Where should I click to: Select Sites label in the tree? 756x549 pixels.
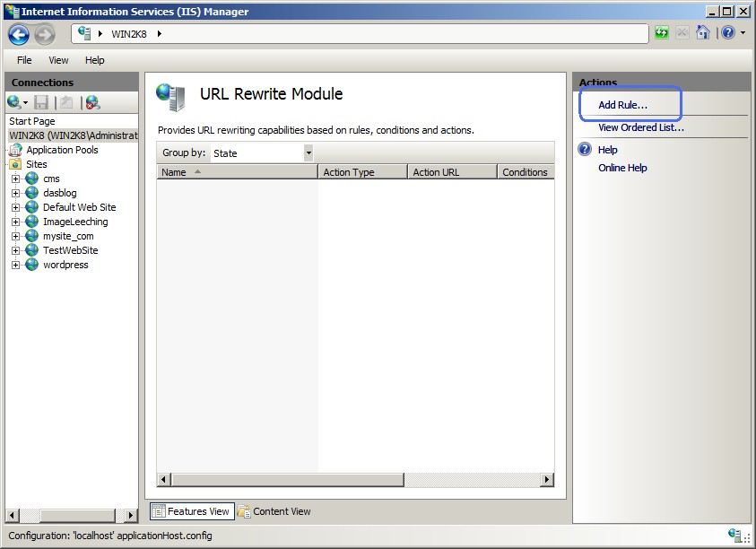click(x=37, y=164)
